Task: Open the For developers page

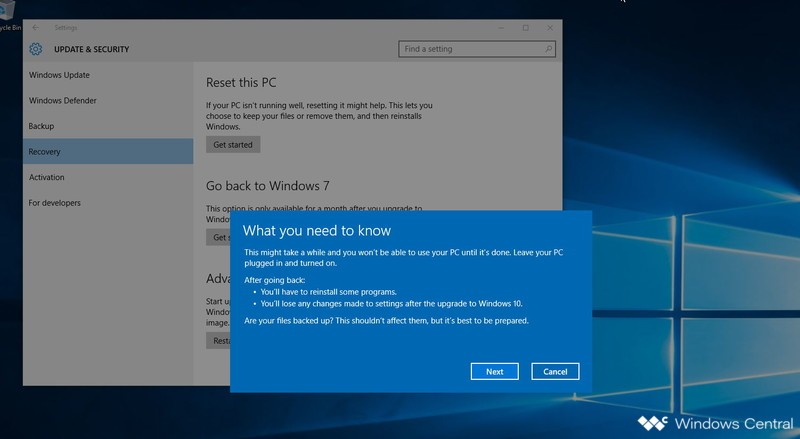Action: [55, 203]
